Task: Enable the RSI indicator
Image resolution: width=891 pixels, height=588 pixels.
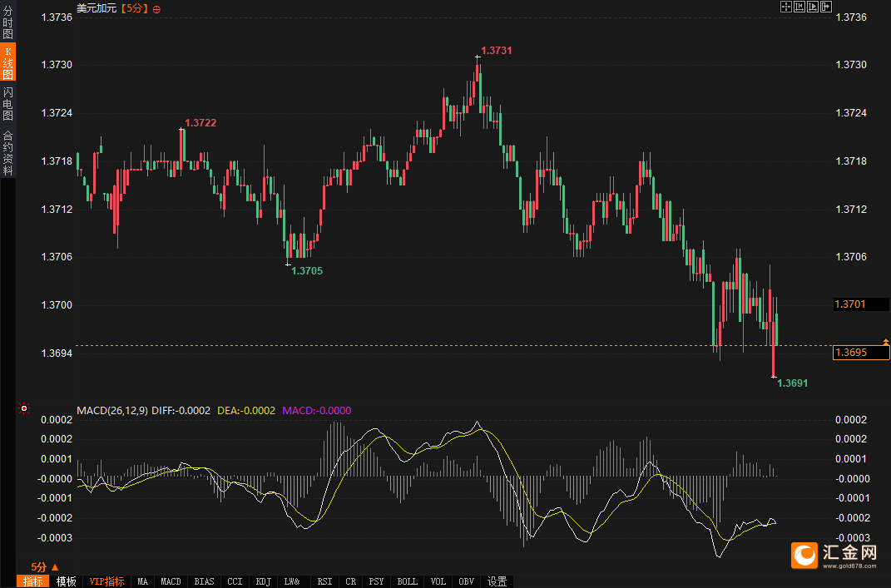Action: 324,581
